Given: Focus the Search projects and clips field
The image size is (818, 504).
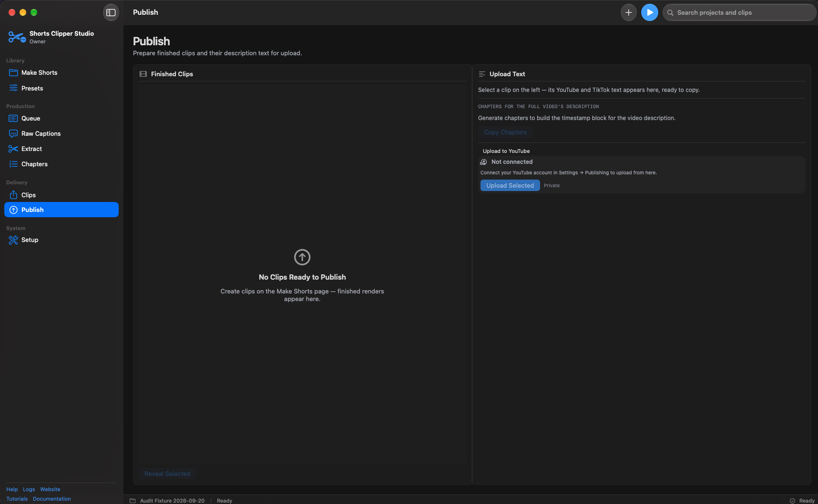Looking at the screenshot, I should (739, 12).
